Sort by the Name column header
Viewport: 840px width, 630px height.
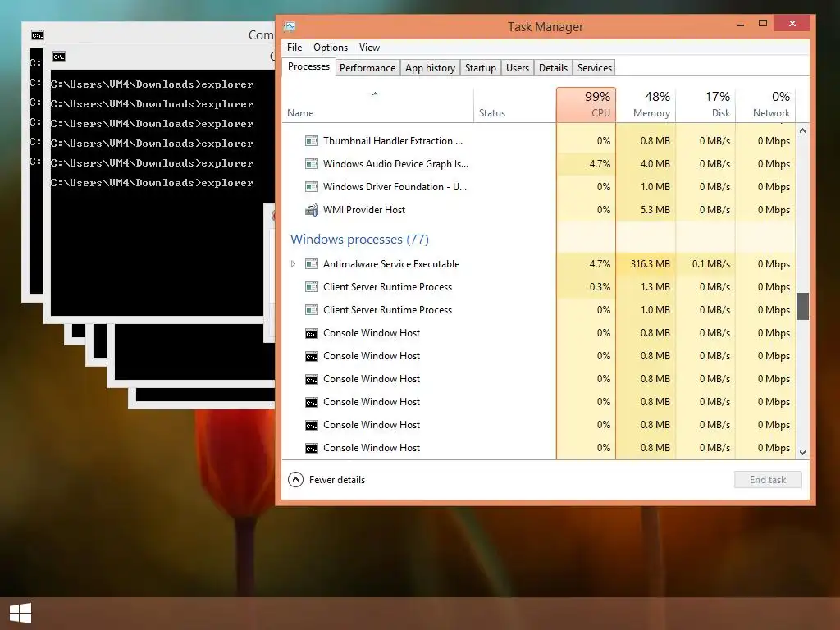377,105
